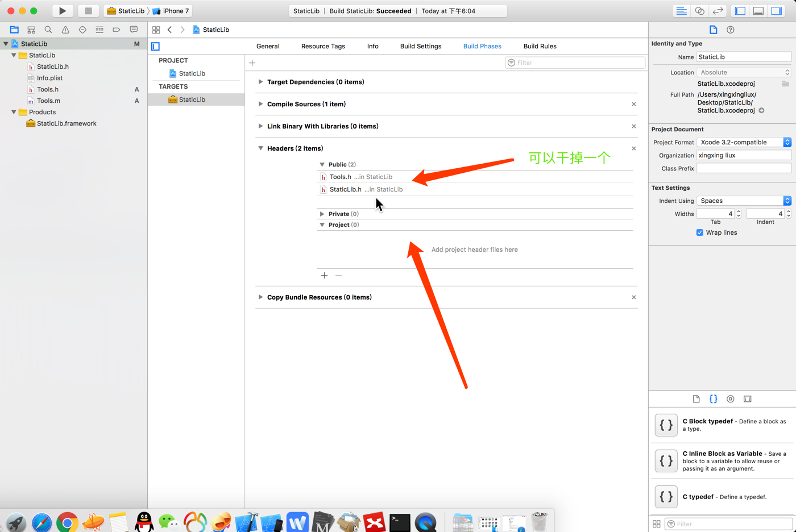Viewport: 796px width, 532px height.
Task: Switch to the Build Settings tab
Action: (421, 46)
